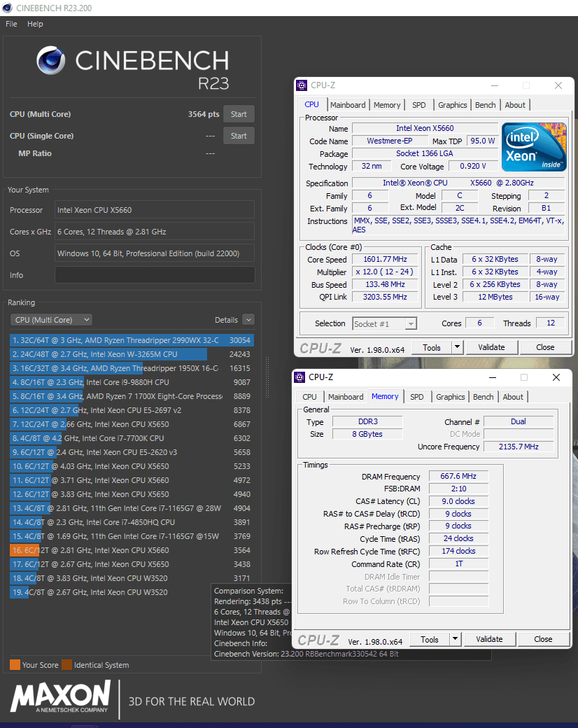Select rank 18 Xeon W3520 3.83 GHz row

[132, 578]
